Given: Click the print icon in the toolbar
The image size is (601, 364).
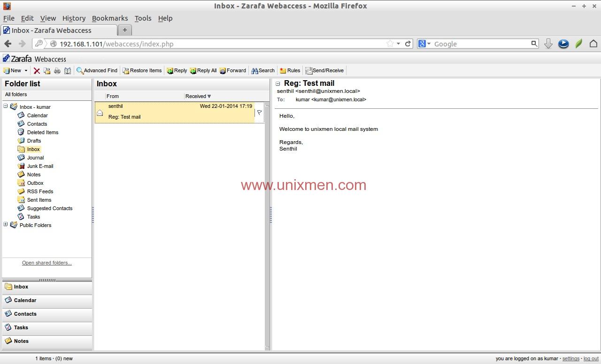Looking at the screenshot, I should 57,71.
